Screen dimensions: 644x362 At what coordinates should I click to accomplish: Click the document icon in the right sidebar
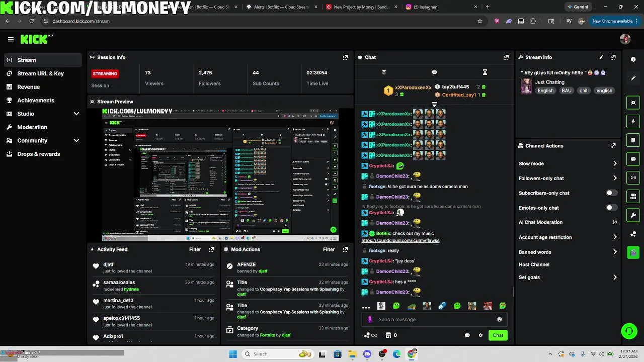tap(633, 140)
